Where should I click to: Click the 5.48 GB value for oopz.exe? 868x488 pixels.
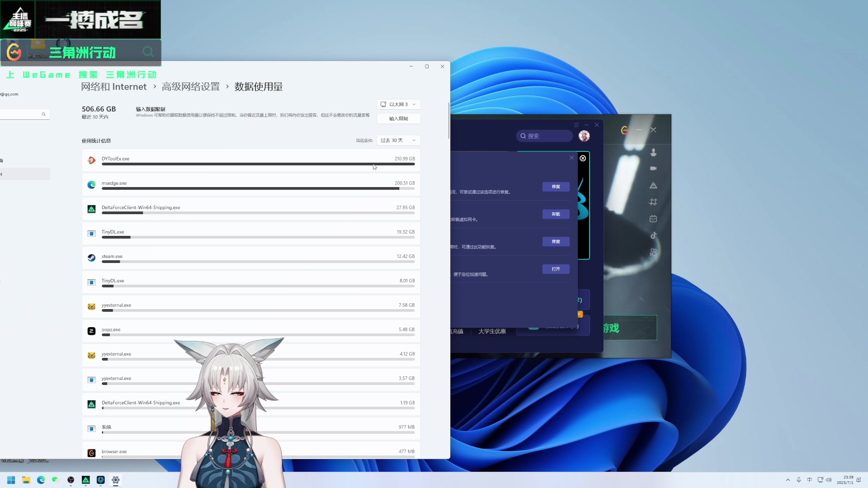click(406, 329)
